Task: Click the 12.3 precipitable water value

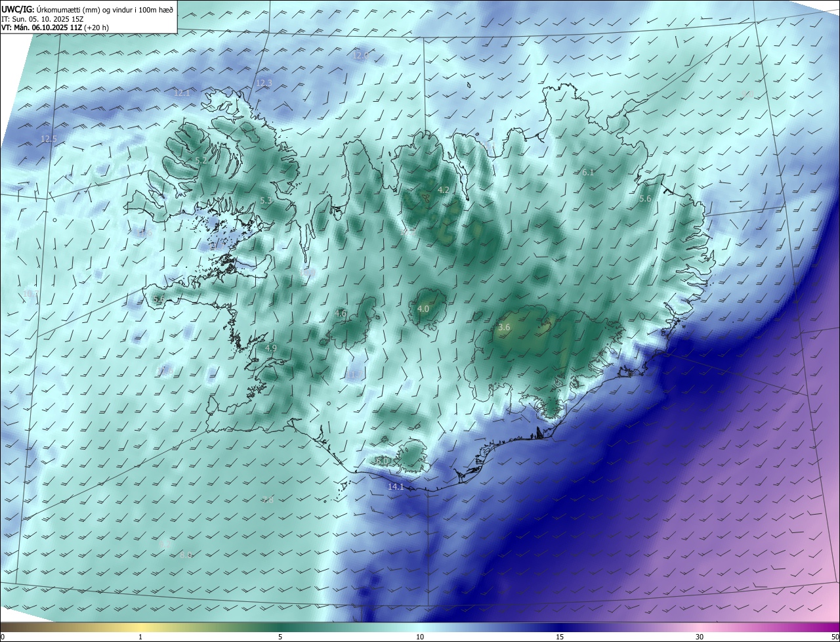Action: pos(264,83)
